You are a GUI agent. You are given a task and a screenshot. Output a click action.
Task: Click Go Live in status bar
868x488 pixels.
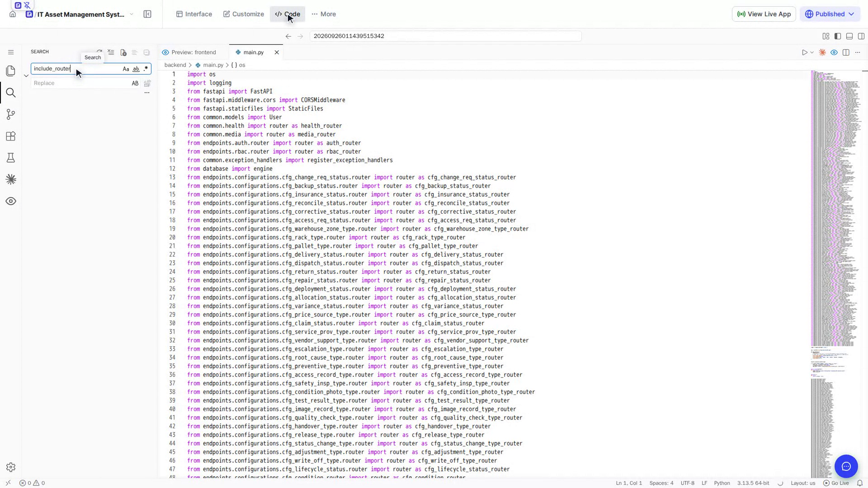click(x=836, y=483)
